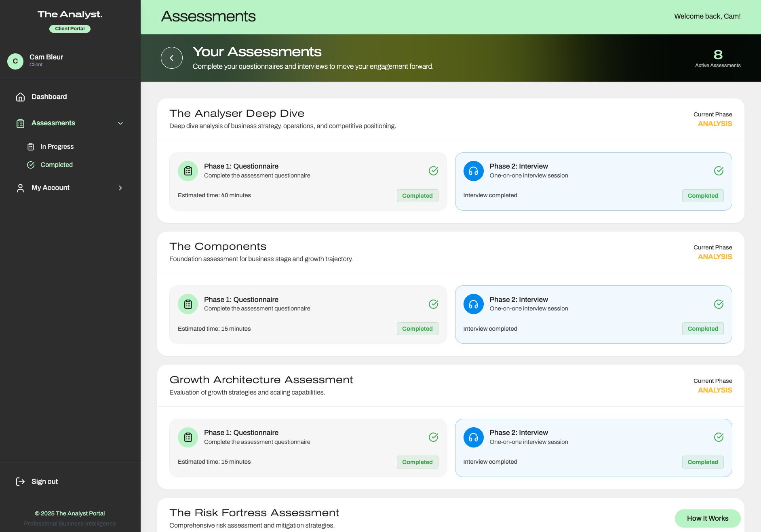Expand the My Account menu chevron
This screenshot has width=761, height=532.
point(120,188)
